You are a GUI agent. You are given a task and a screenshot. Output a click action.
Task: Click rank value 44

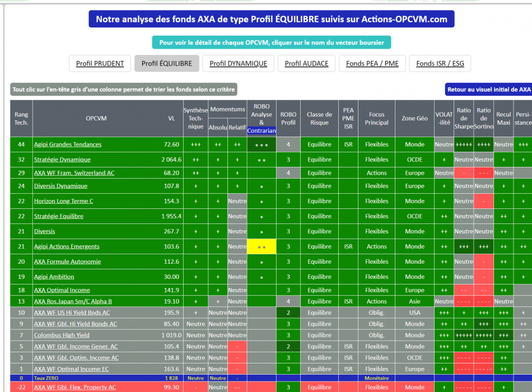tap(21, 144)
